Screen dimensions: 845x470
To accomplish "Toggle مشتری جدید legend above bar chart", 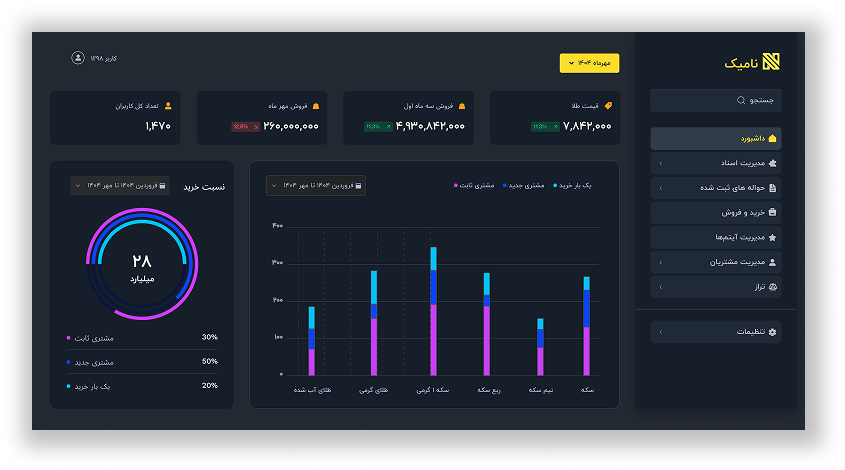I will click(524, 185).
